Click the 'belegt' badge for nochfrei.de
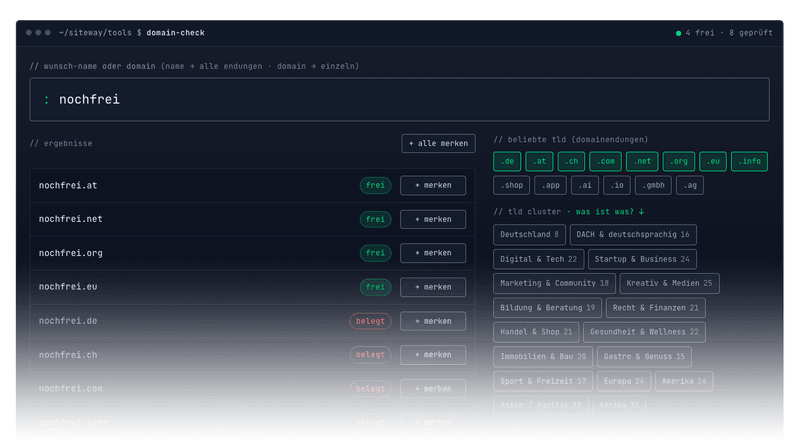This screenshot has height=445, width=800. coord(370,321)
